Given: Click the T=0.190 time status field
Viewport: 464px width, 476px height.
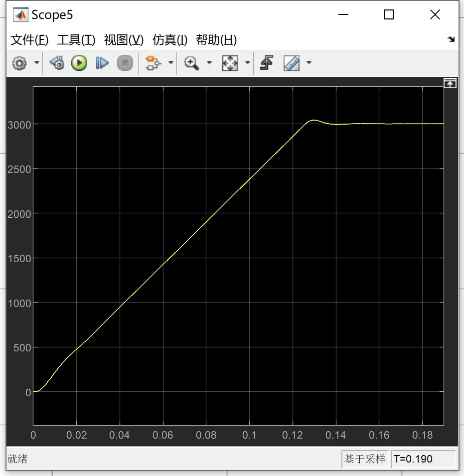Looking at the screenshot, I should (x=423, y=459).
